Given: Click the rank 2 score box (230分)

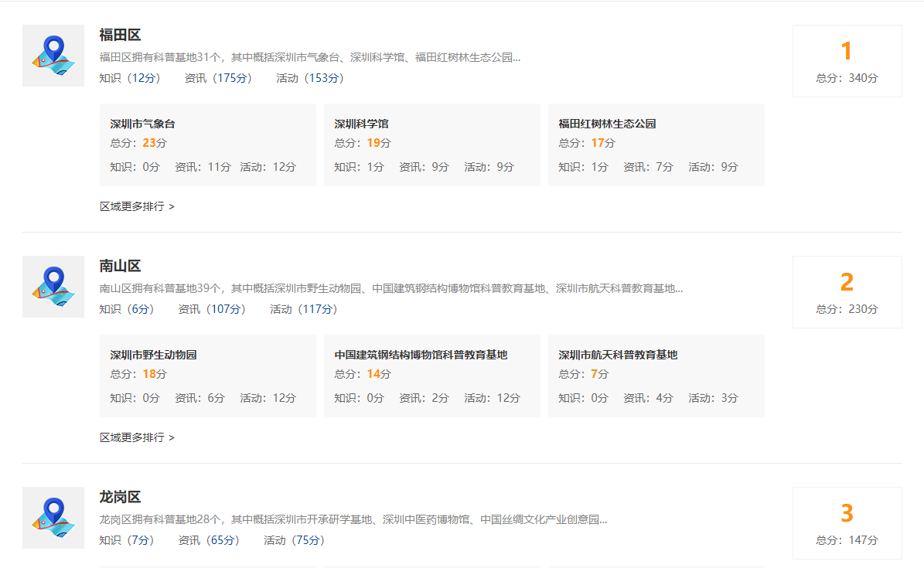Looking at the screenshot, I should [x=847, y=292].
